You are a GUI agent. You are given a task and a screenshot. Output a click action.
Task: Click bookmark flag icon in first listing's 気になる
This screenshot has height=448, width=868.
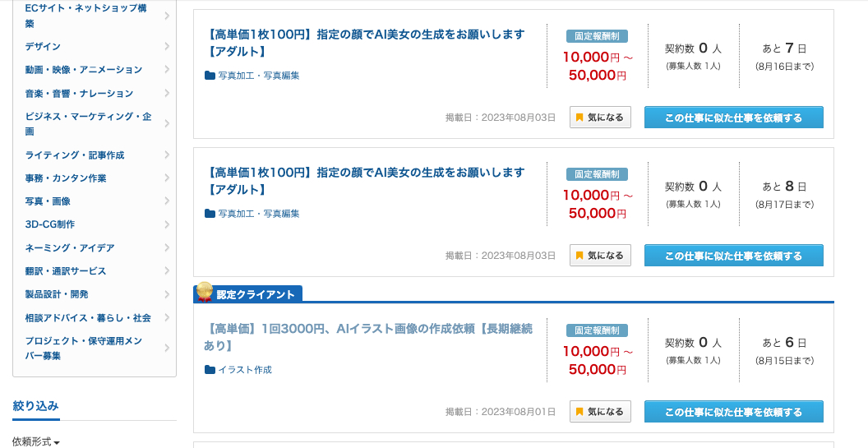click(x=579, y=118)
